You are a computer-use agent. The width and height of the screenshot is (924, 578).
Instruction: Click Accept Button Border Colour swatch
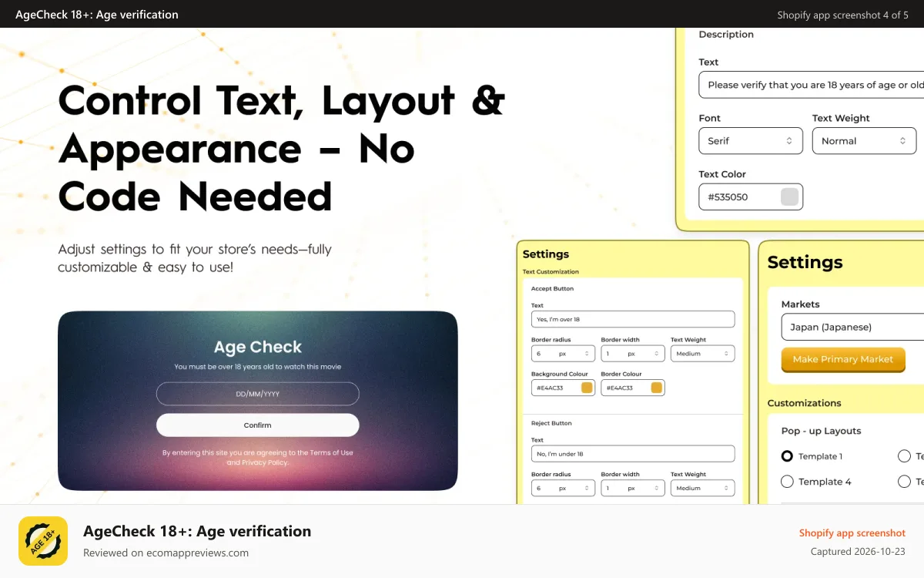(657, 388)
